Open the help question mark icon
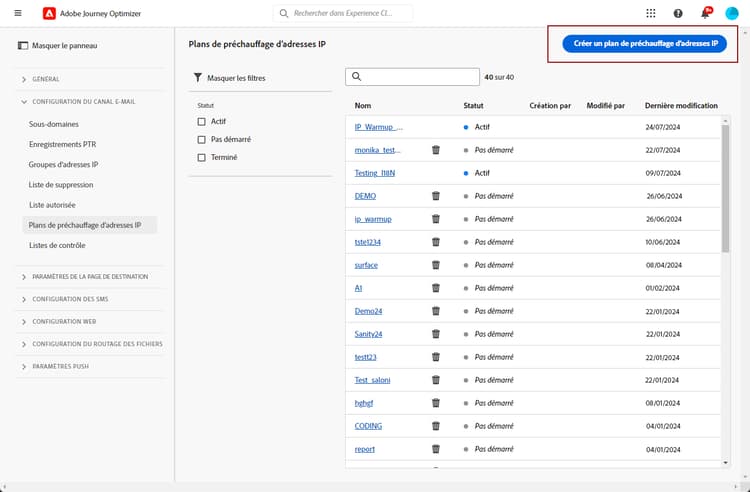Image resolution: width=750 pixels, height=492 pixels. coord(679,13)
